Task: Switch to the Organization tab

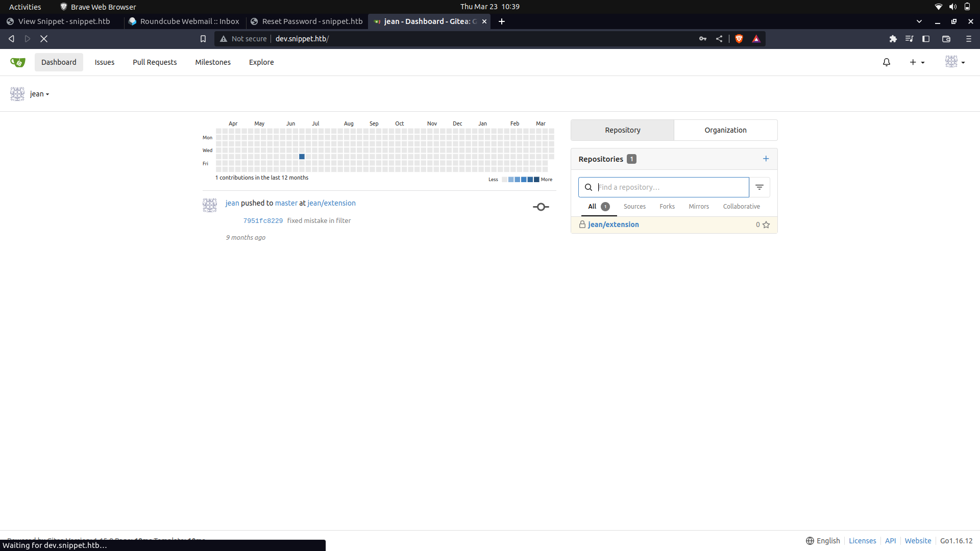Action: point(725,130)
